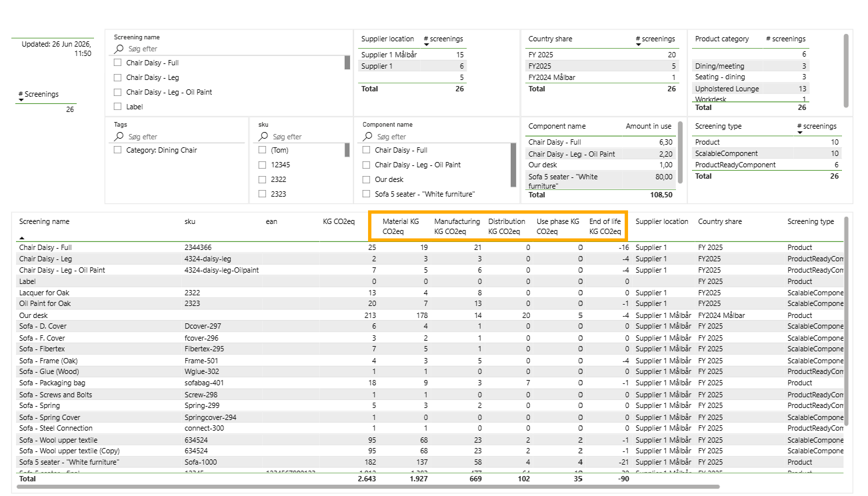The width and height of the screenshot is (868, 496).
Task: Check the Chair Daisy - Full screening checkbox
Action: tap(118, 63)
